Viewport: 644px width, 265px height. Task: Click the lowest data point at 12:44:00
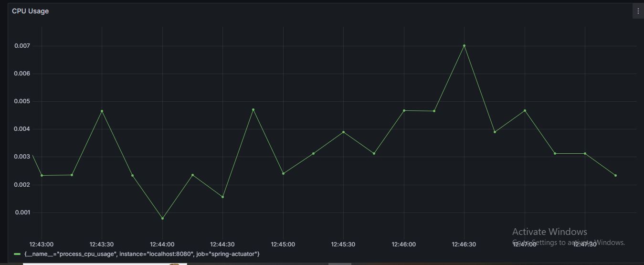coord(162,218)
